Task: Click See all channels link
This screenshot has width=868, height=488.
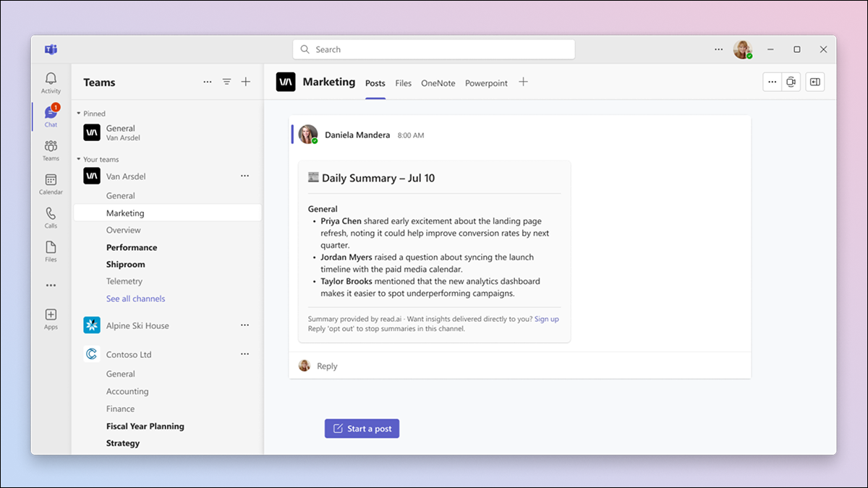Action: [x=135, y=299]
